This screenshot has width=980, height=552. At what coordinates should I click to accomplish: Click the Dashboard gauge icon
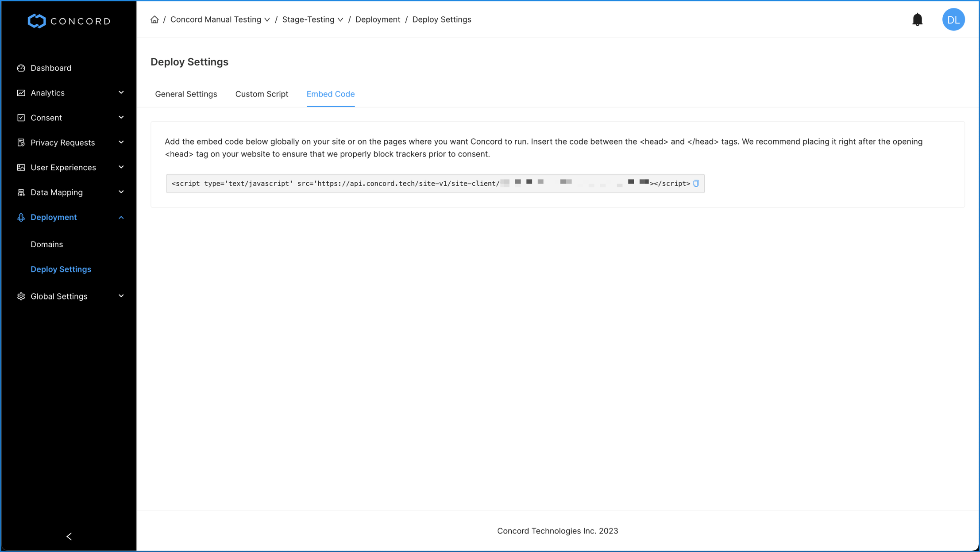tap(21, 68)
